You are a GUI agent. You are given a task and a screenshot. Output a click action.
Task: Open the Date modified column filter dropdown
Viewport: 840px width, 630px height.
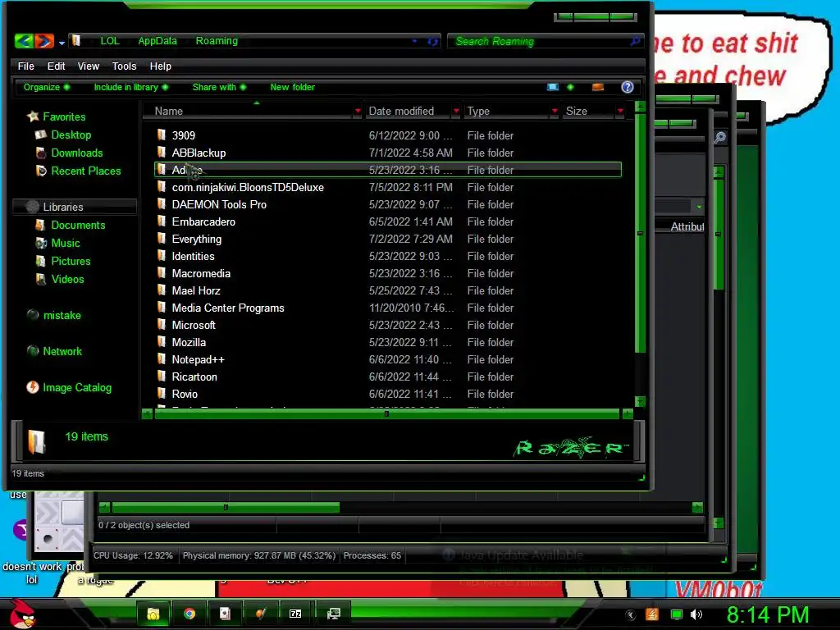[456, 111]
